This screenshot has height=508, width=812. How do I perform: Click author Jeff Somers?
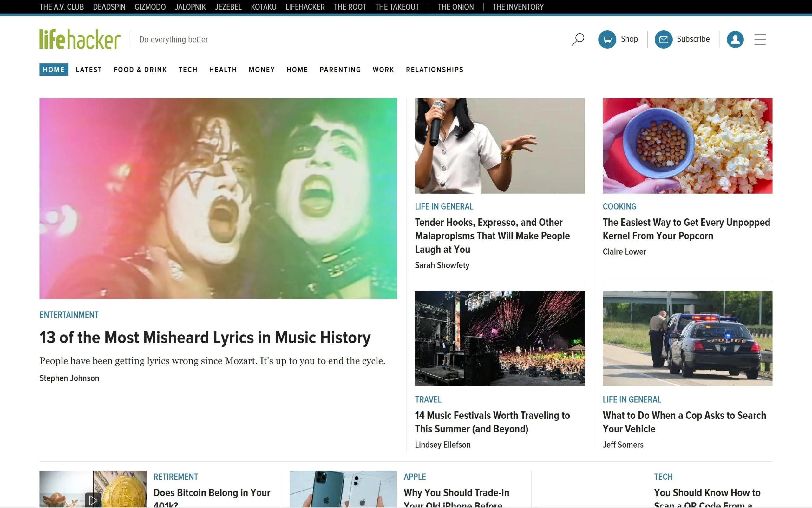[623, 444]
